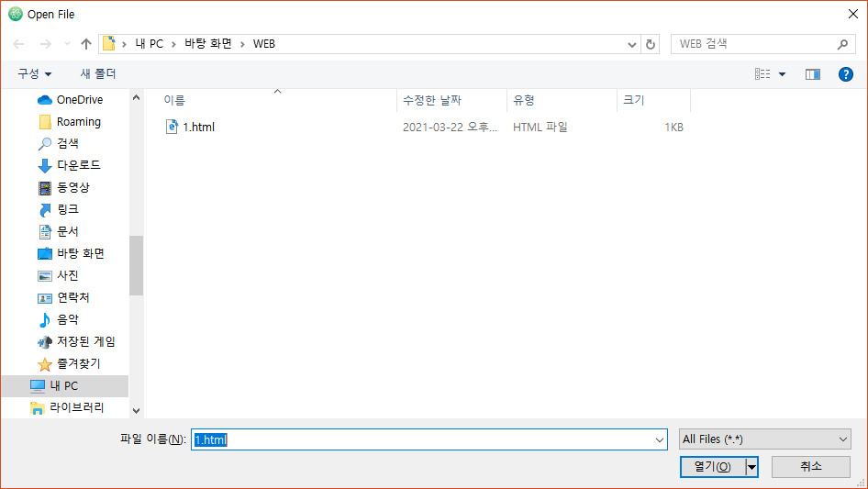Viewport: 868px width, 489px height.
Task: Expand the file name dropdown arrow
Action: tap(660, 439)
